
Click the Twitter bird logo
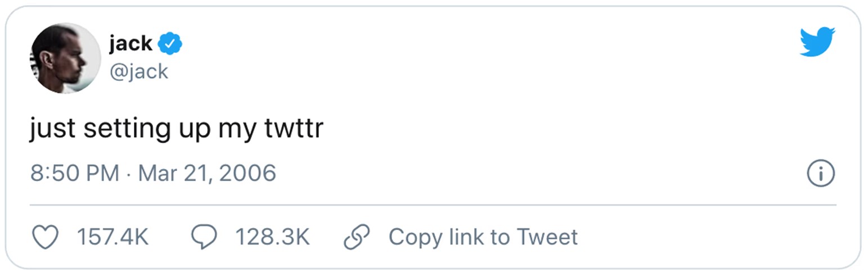pyautogui.click(x=817, y=42)
